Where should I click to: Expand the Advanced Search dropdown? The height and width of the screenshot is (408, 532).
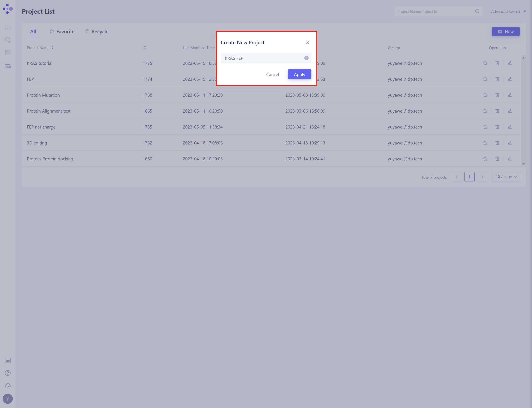[x=509, y=11]
